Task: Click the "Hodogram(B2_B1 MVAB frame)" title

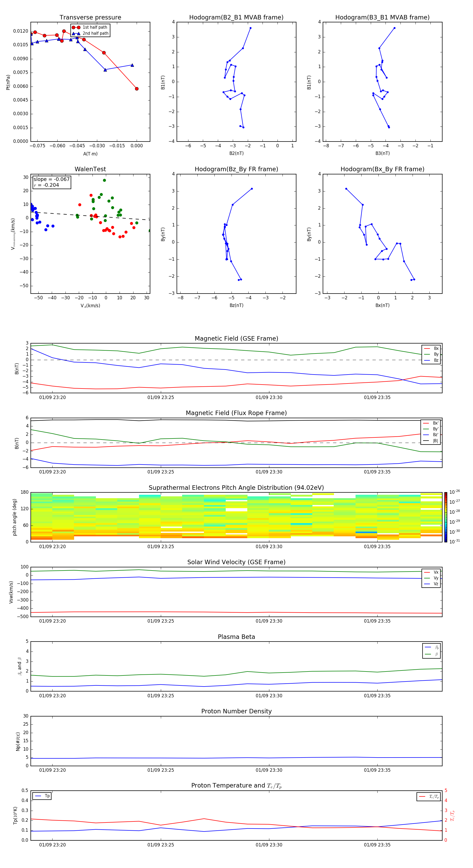Action: point(236,18)
